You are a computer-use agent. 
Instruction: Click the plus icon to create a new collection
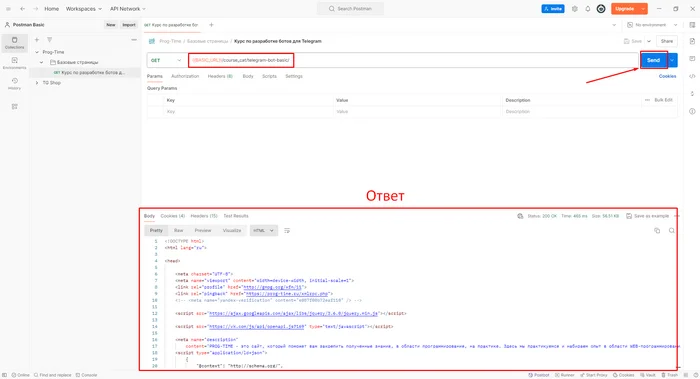tap(37, 40)
